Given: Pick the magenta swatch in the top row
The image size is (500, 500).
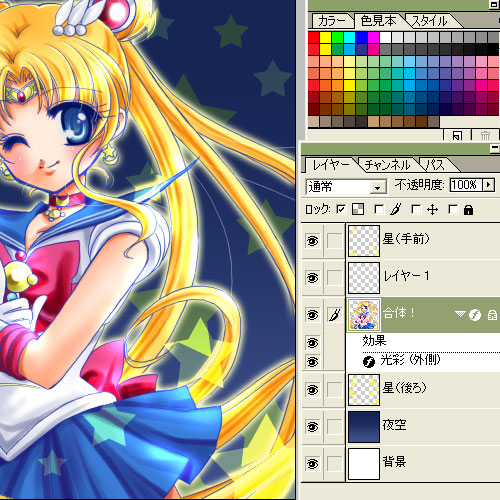Looking at the screenshot, I should [373, 38].
